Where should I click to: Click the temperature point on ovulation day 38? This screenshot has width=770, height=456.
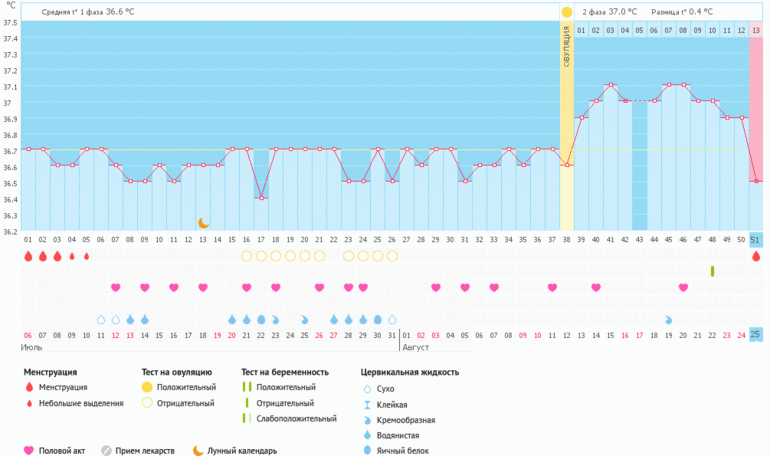pos(567,165)
